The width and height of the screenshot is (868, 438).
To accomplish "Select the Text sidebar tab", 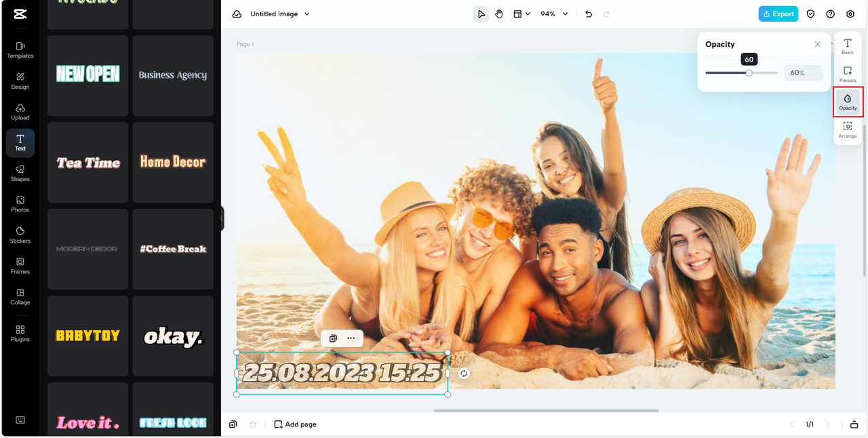I will 20,142.
